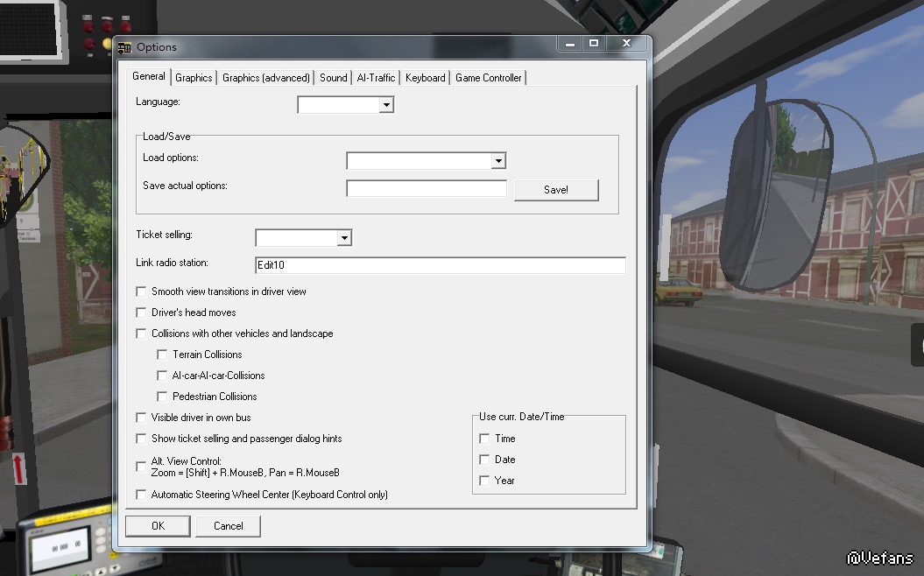Click the Link radio station field
This screenshot has height=576, width=924.
click(440, 265)
